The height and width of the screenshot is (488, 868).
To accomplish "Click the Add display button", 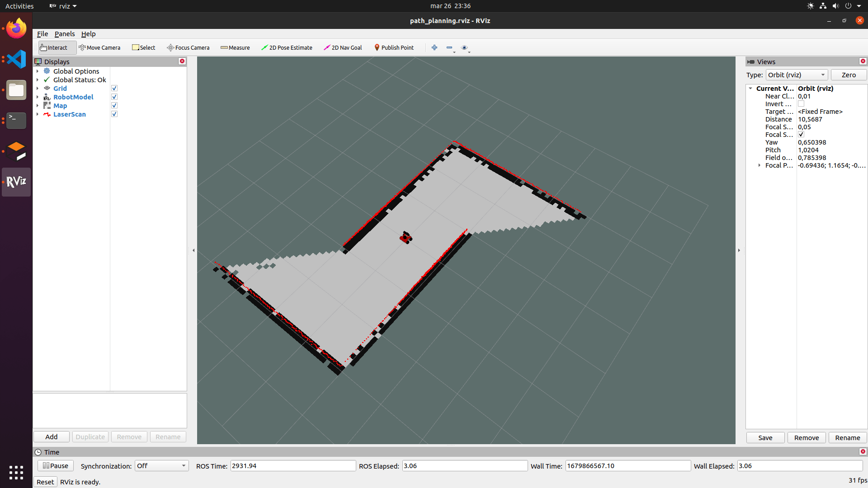I will (x=52, y=437).
